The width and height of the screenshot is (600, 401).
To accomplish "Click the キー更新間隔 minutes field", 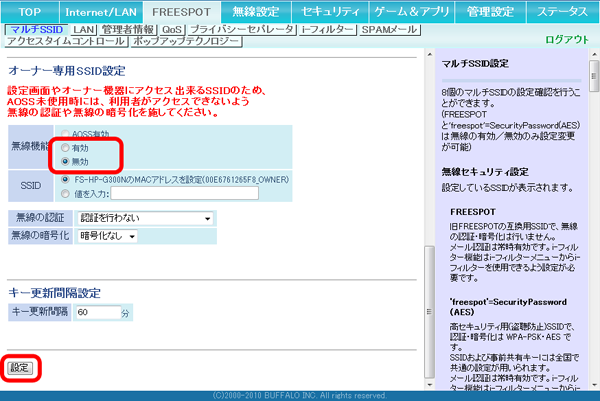I will [x=98, y=312].
